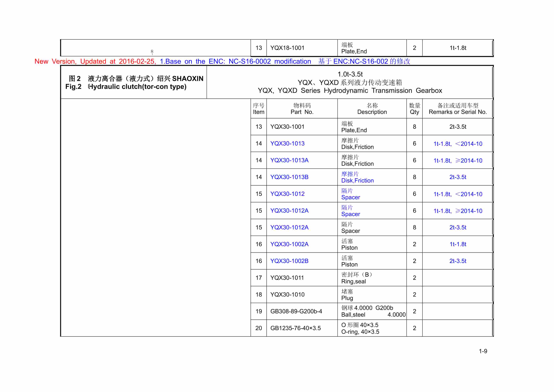Select the blue 2t-3.5t remark for Disk,Friction

pos(458,177)
